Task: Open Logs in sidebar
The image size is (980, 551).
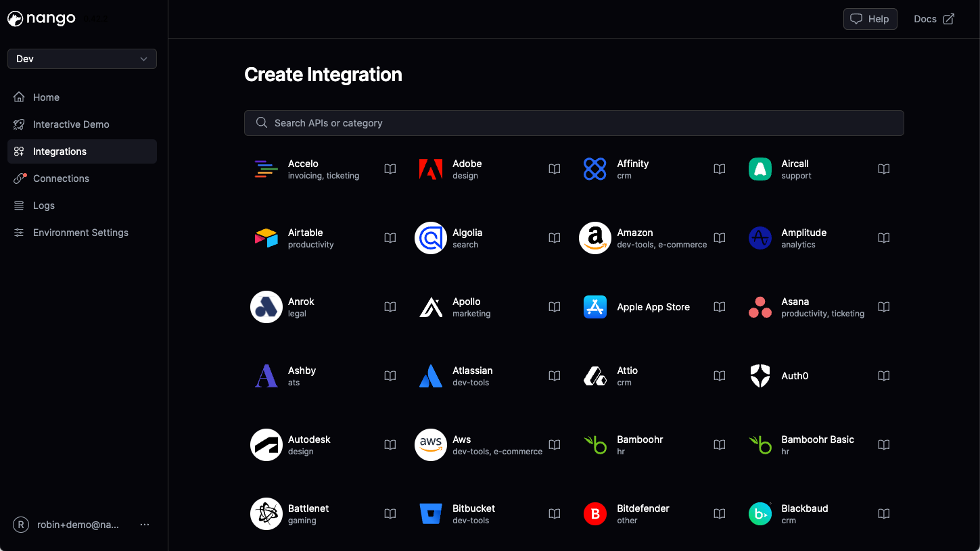Action: [x=82, y=206]
